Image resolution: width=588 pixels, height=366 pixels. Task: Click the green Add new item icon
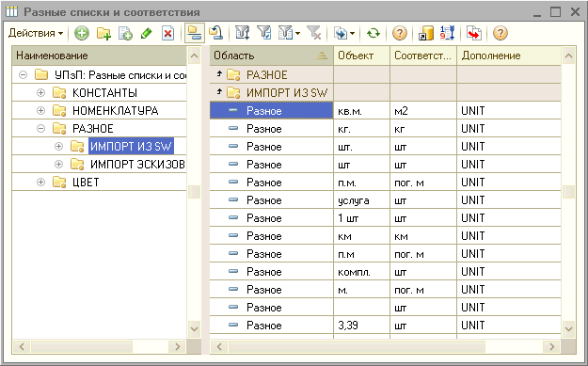[x=81, y=33]
